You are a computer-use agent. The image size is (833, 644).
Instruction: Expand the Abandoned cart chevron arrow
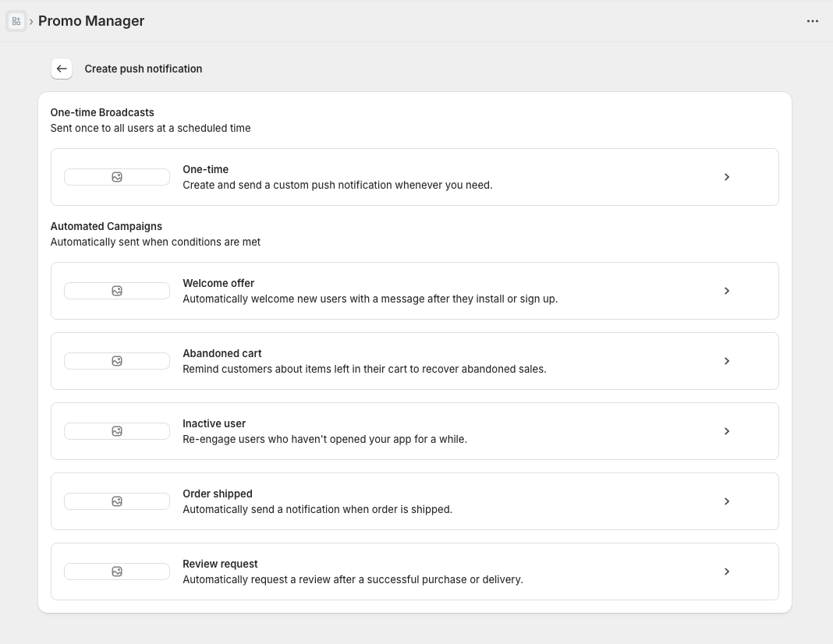[727, 361]
